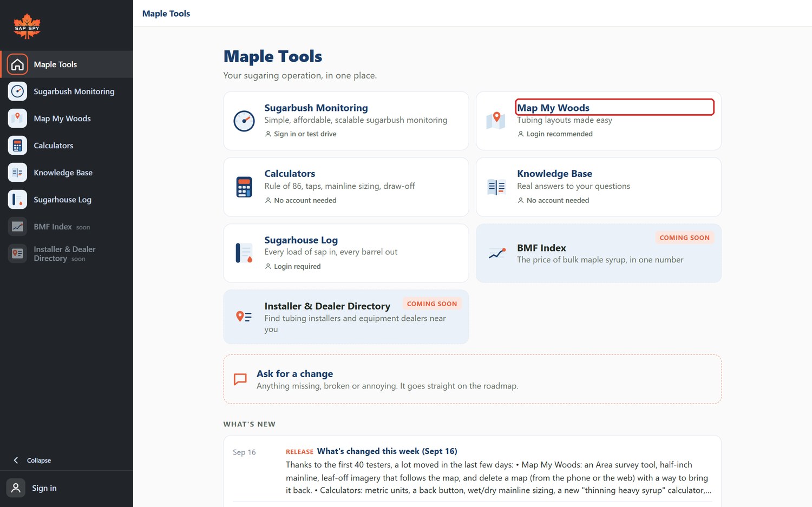Click the log sheet icon on Sugarhouse Log card

pyautogui.click(x=244, y=253)
